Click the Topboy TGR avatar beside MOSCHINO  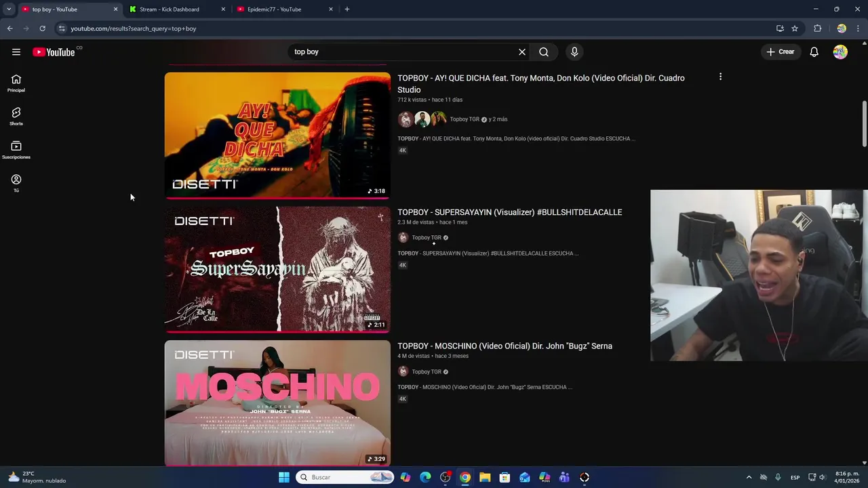[403, 371]
